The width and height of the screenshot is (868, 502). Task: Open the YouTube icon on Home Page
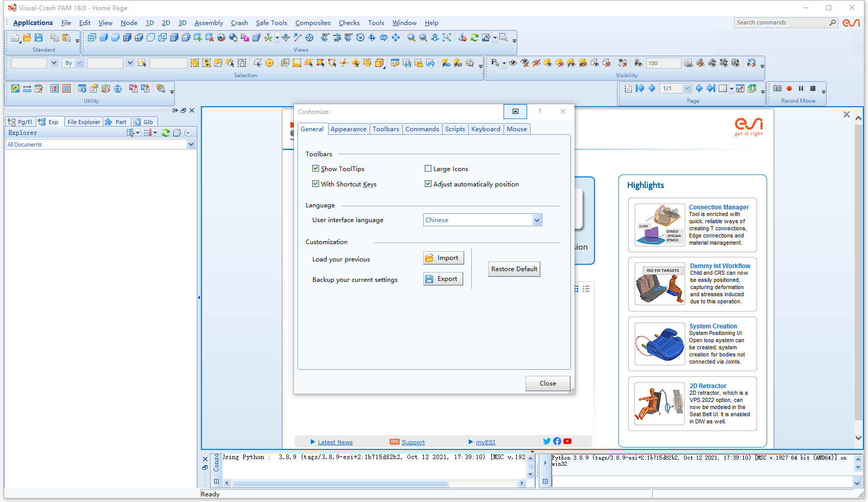[567, 441]
